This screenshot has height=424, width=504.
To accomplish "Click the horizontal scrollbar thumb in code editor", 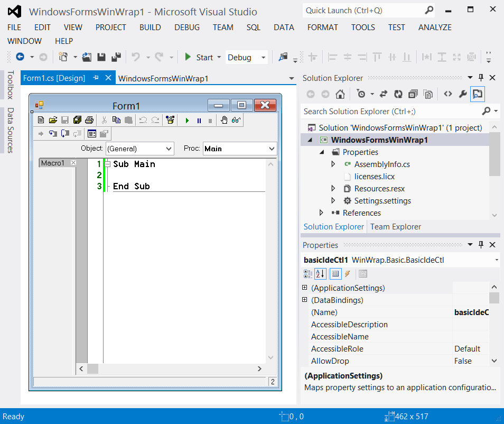I will pyautogui.click(x=92, y=368).
